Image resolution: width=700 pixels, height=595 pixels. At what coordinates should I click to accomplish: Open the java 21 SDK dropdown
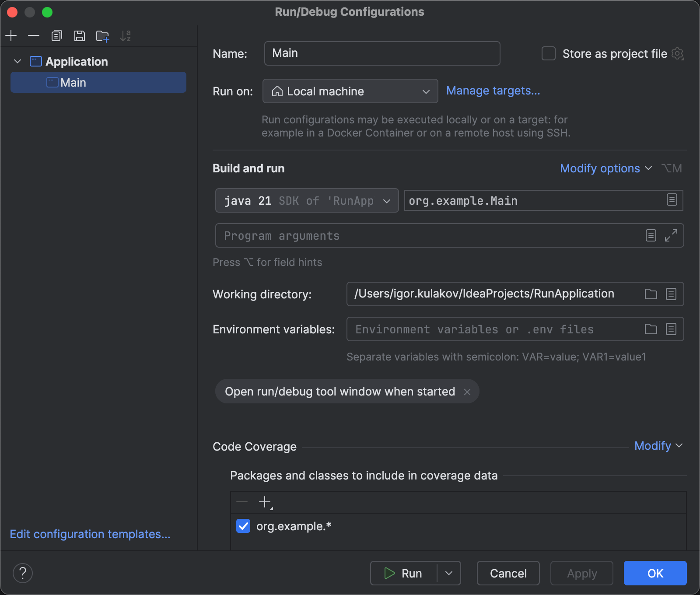387,201
